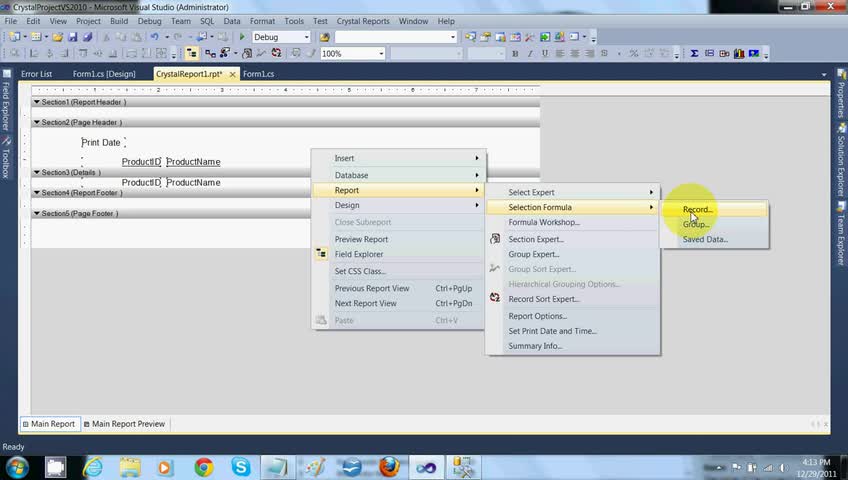Open Firefox from taskbar

click(x=389, y=467)
